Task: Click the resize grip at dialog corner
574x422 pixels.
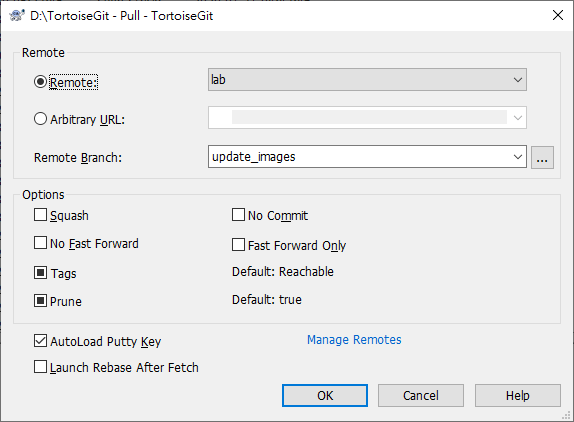Action: coord(566,414)
